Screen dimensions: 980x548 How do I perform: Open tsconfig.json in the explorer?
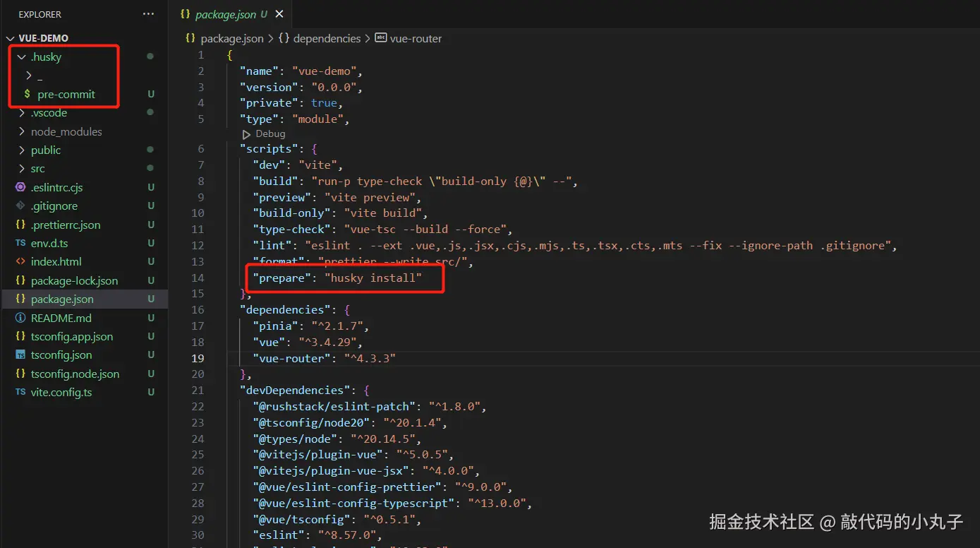(61, 355)
